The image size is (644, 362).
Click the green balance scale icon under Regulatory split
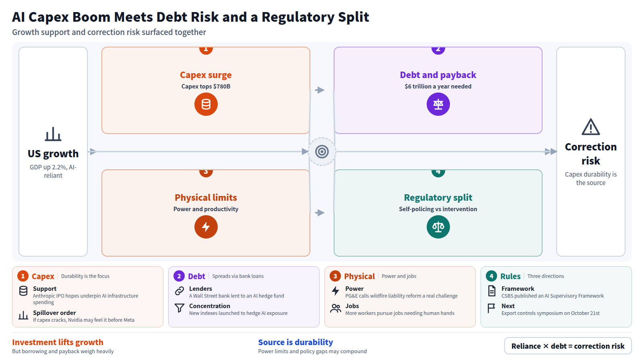click(x=438, y=227)
